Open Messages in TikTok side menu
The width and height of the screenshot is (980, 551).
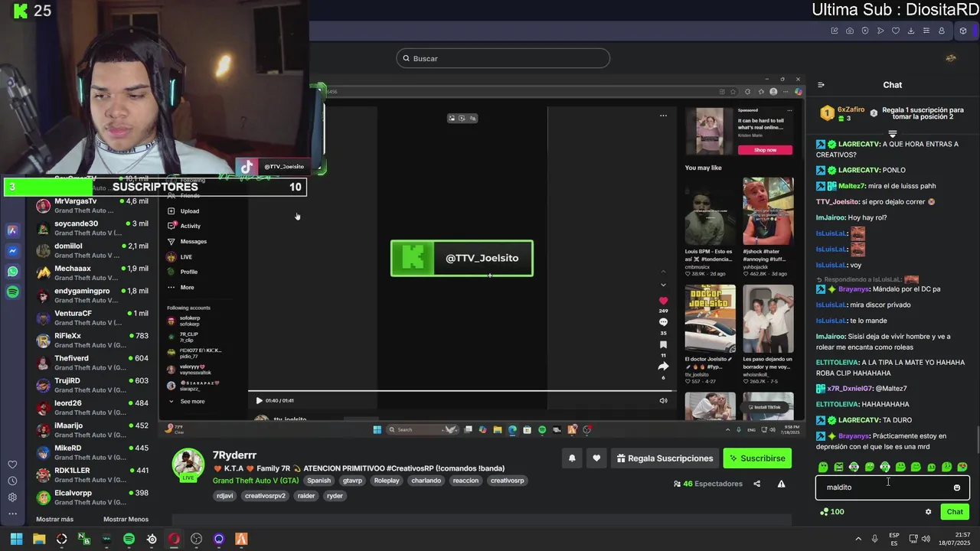click(188, 241)
